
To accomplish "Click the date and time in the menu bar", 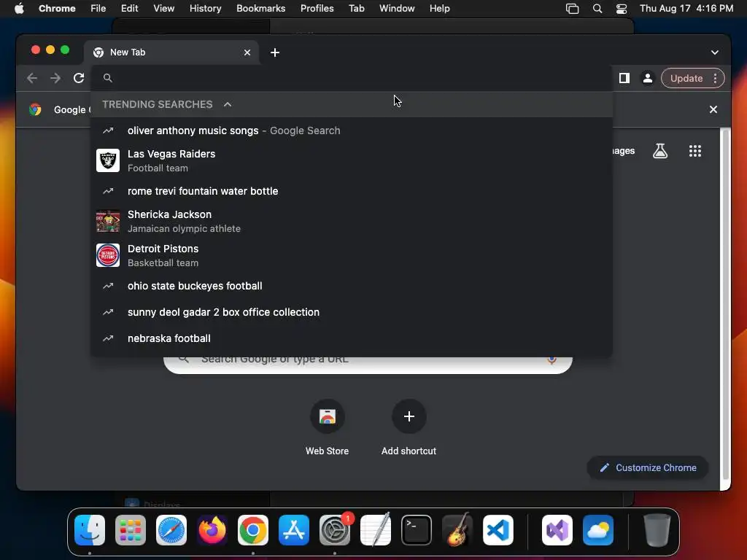I will pyautogui.click(x=686, y=9).
